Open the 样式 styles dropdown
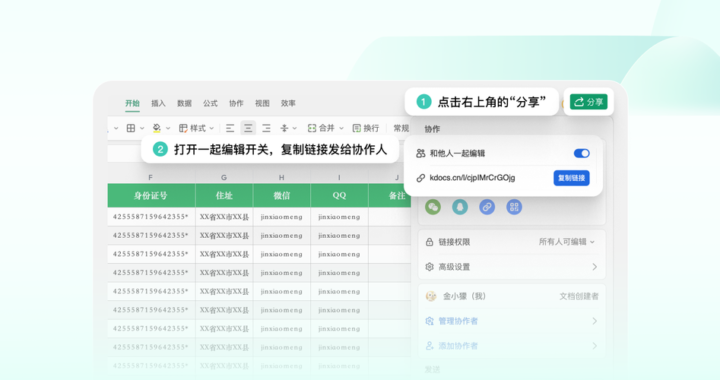Viewport: 720px width, 380px height. click(x=196, y=128)
